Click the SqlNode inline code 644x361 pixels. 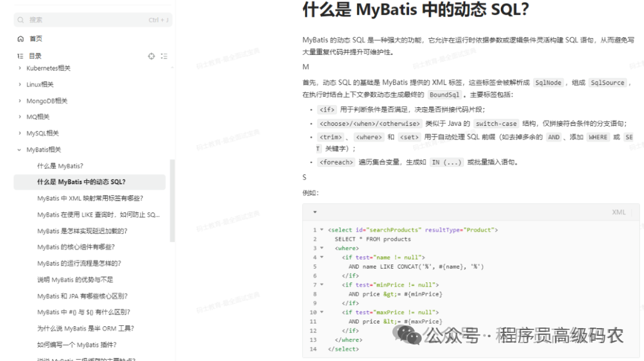click(548, 83)
